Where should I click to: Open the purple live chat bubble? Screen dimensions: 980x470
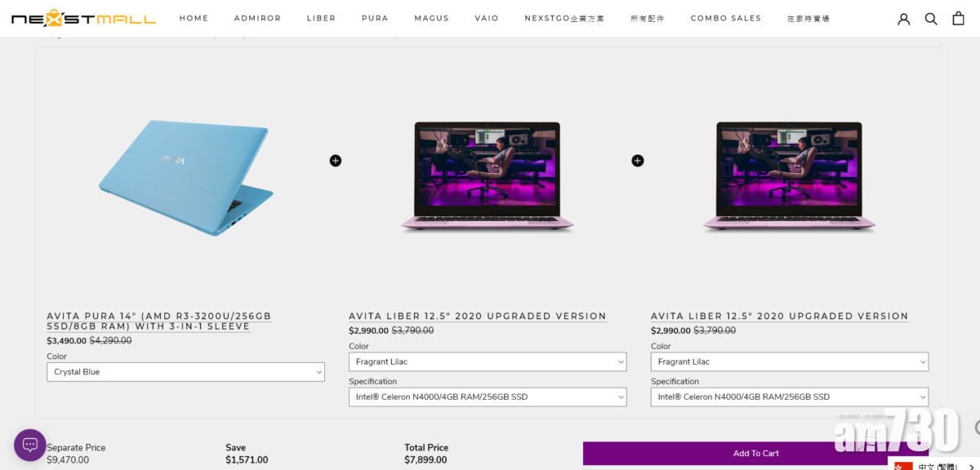[x=30, y=445]
